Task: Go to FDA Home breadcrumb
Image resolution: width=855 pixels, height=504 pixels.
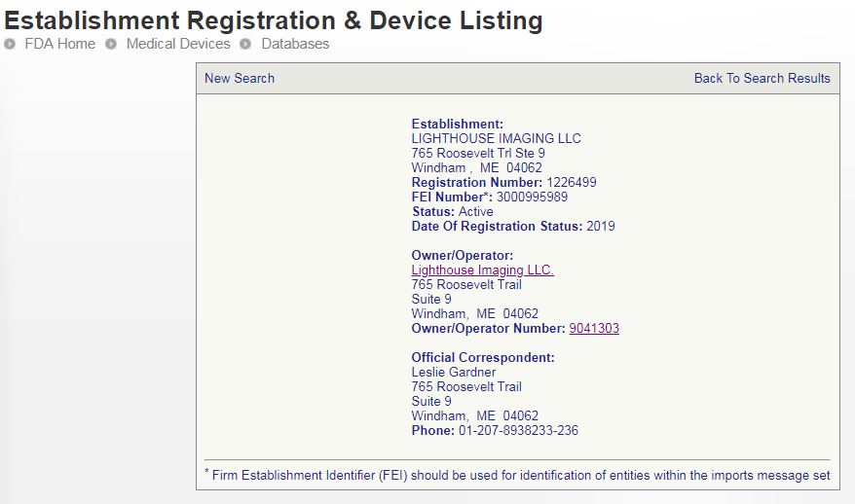Action: coord(60,44)
